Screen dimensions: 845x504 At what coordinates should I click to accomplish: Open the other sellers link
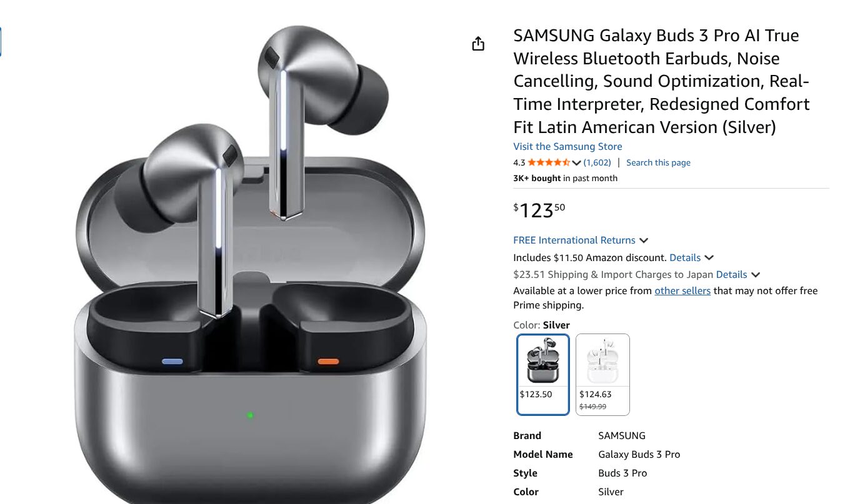[682, 291]
